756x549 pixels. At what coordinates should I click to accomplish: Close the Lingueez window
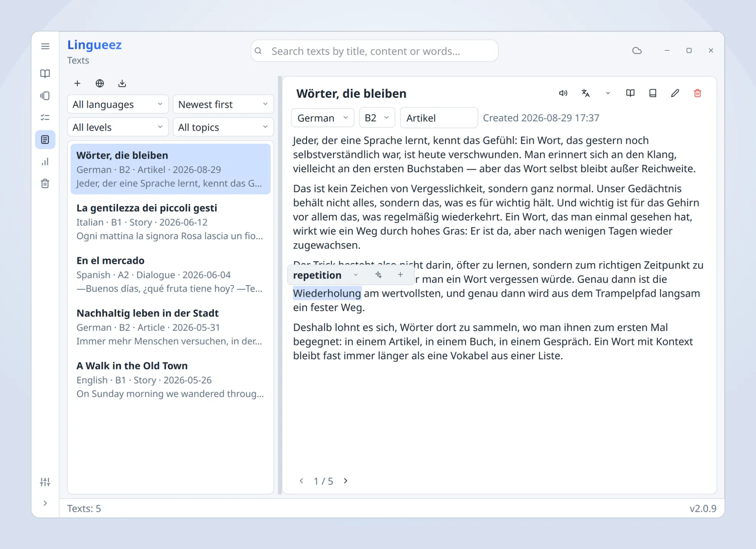(711, 51)
